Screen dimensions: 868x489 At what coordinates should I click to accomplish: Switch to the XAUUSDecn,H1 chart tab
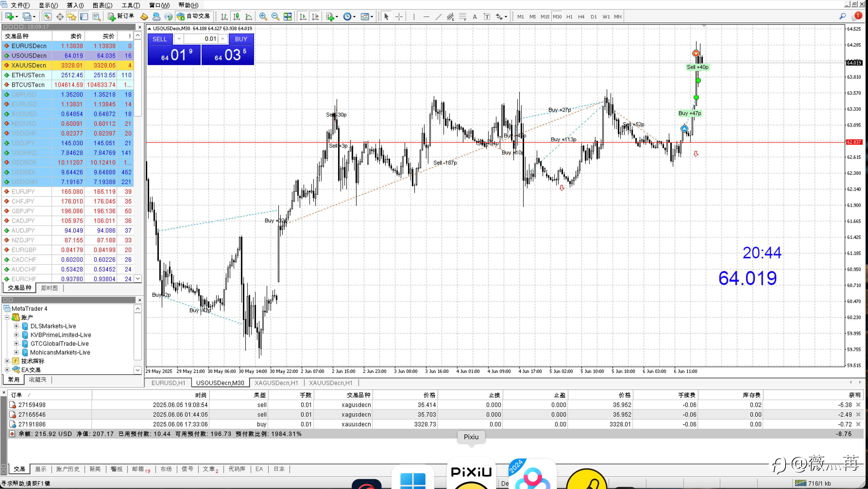(x=330, y=383)
